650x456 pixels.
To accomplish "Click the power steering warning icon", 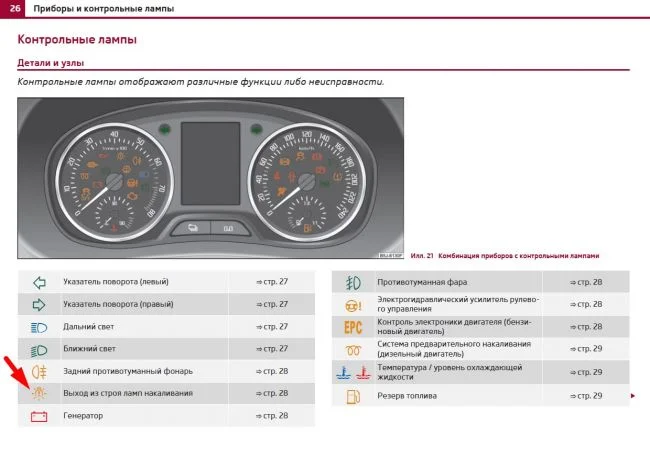I will click(x=353, y=304).
